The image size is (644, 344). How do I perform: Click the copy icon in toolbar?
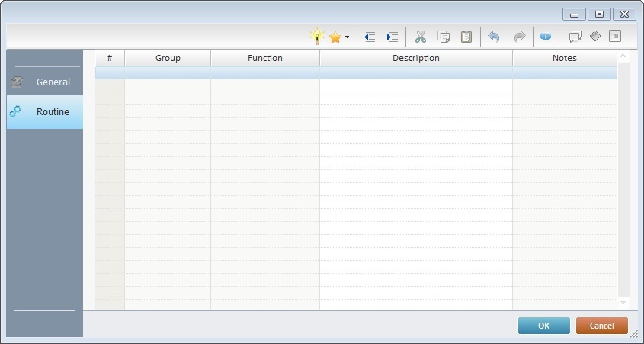click(444, 37)
